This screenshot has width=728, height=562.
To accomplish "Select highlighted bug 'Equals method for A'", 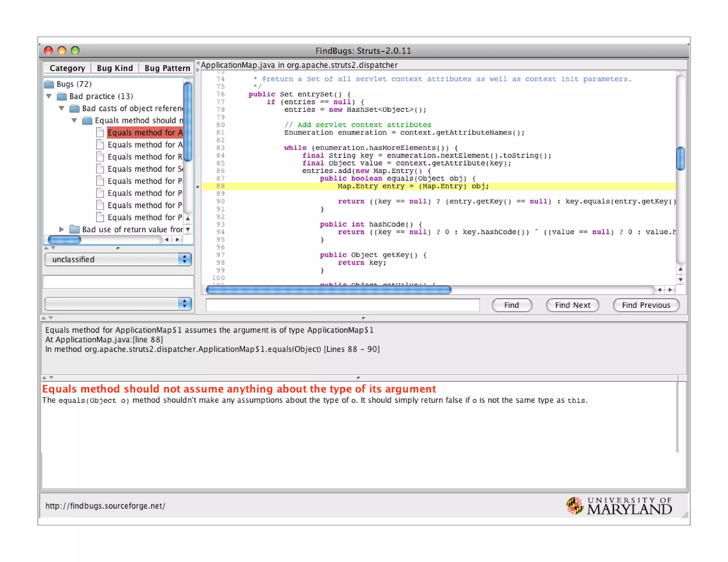I will [145, 133].
